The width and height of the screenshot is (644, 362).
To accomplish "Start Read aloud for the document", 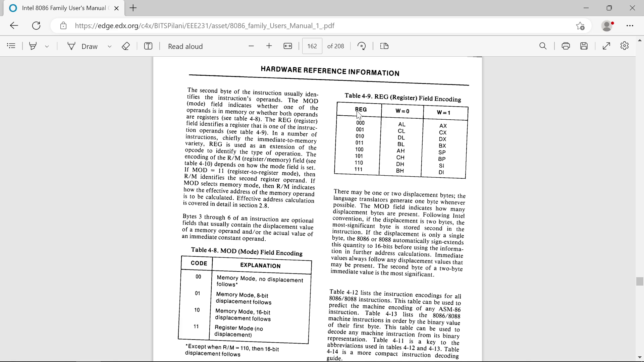I will click(x=185, y=46).
